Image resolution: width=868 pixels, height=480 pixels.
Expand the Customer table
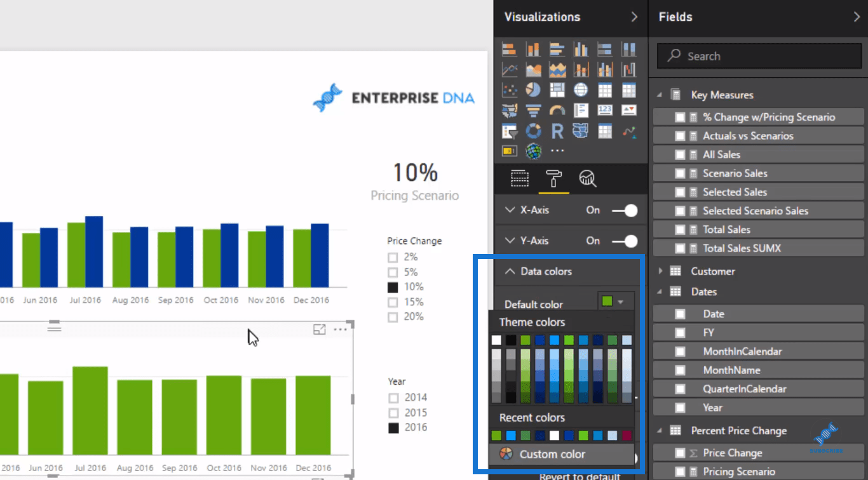660,271
